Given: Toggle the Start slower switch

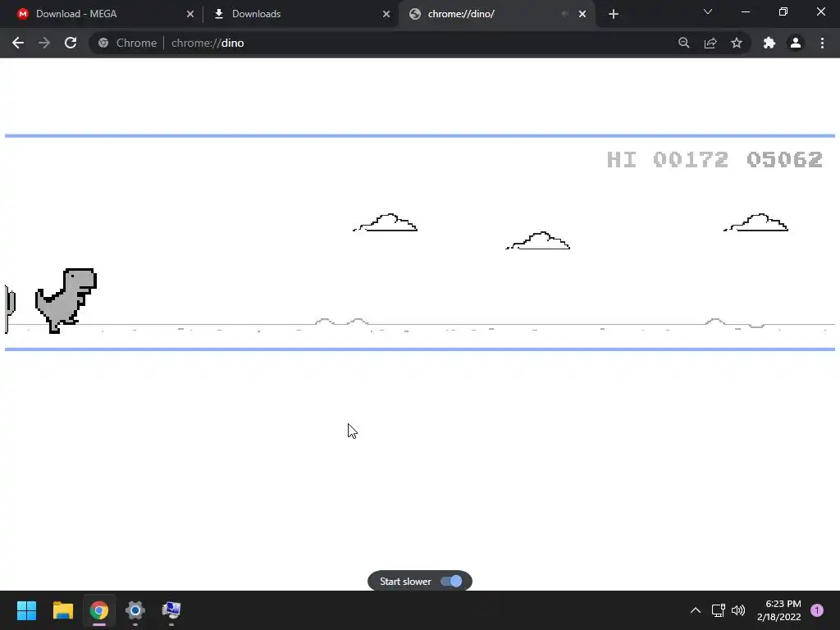Looking at the screenshot, I should 451,582.
